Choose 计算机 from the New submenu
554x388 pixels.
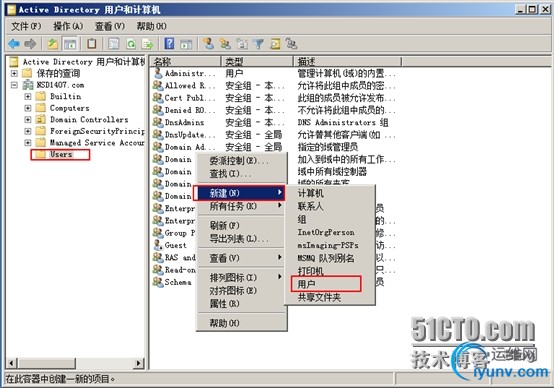coord(330,193)
